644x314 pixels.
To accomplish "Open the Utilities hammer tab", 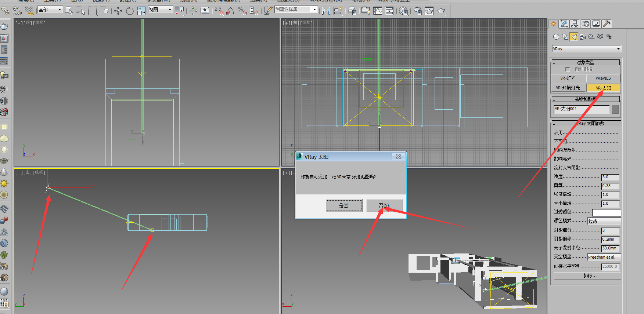I will pyautogui.click(x=607, y=24).
